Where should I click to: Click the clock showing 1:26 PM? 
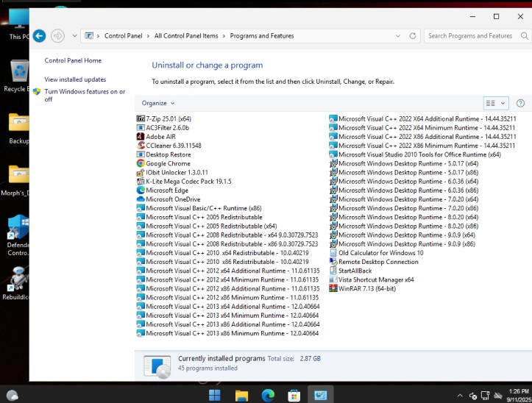pos(519,391)
